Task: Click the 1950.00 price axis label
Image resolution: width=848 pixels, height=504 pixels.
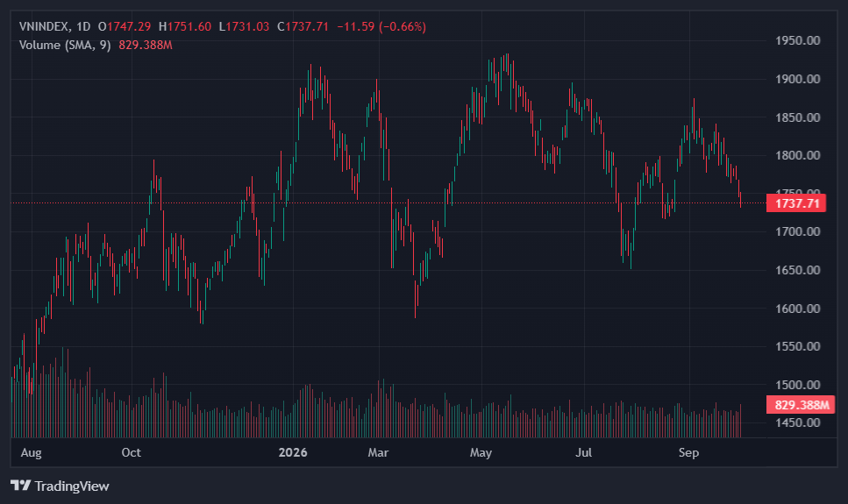Action: tap(798, 40)
